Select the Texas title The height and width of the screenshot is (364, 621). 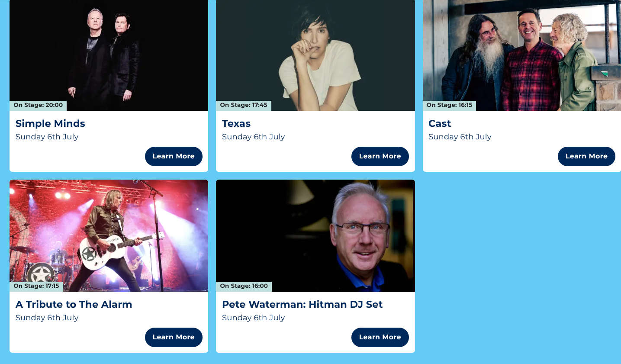[x=236, y=123]
